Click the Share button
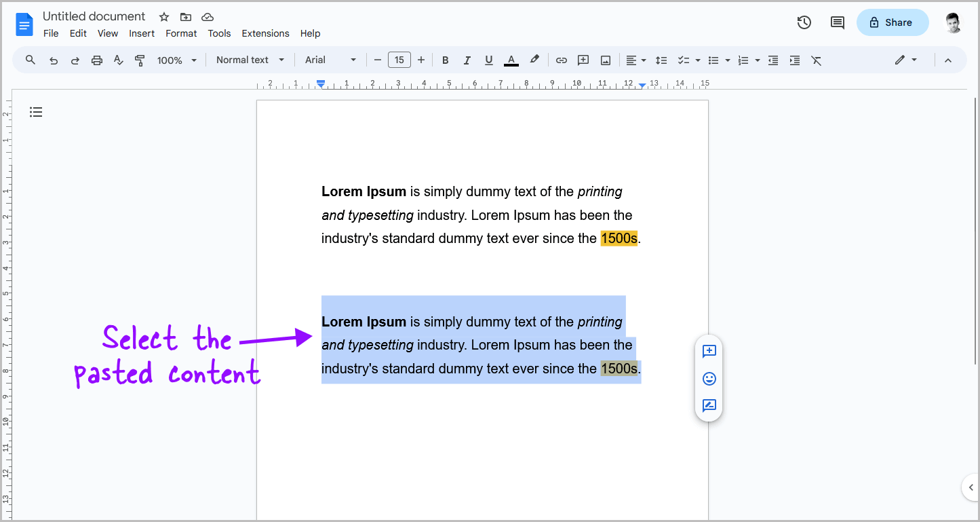This screenshot has width=980, height=522. click(892, 22)
